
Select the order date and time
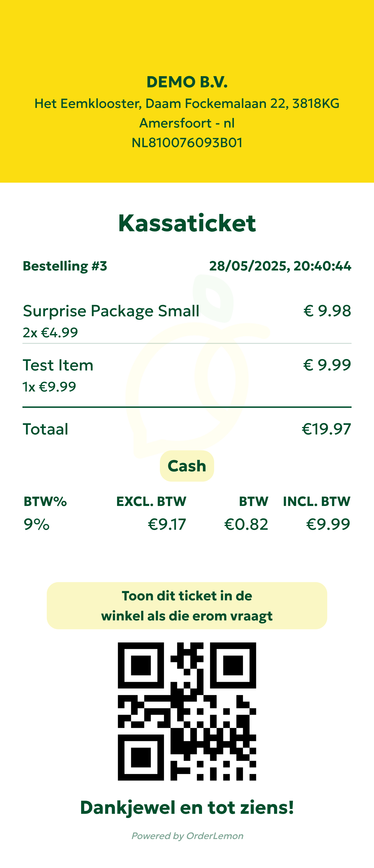click(280, 266)
